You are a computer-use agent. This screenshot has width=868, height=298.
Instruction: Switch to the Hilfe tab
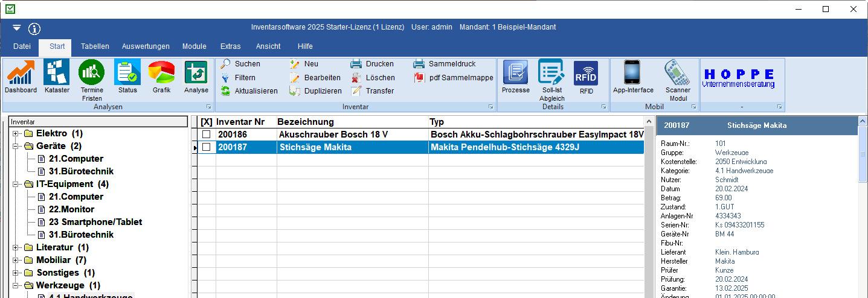click(x=305, y=46)
